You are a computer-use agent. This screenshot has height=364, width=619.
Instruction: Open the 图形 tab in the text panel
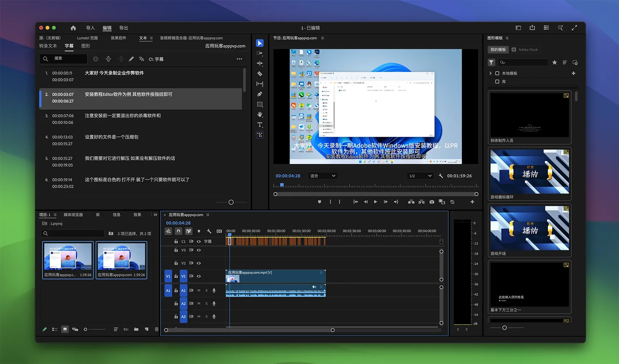pyautogui.click(x=86, y=46)
